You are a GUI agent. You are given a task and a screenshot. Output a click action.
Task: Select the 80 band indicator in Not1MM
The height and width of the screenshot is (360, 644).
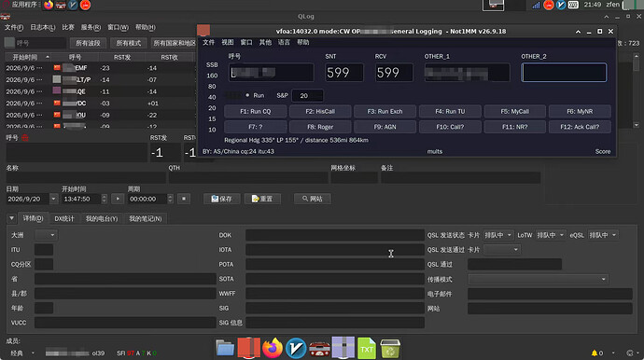click(212, 86)
